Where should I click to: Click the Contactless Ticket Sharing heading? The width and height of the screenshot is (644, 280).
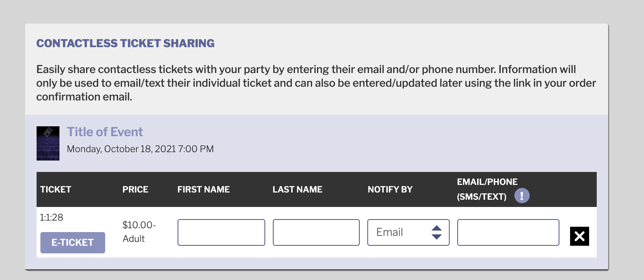[125, 43]
